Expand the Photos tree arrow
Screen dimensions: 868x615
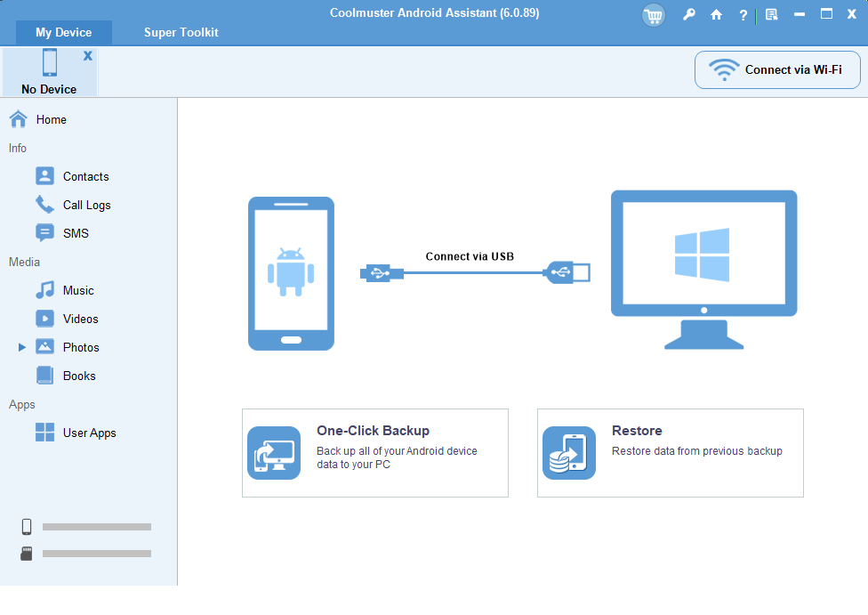(x=22, y=347)
